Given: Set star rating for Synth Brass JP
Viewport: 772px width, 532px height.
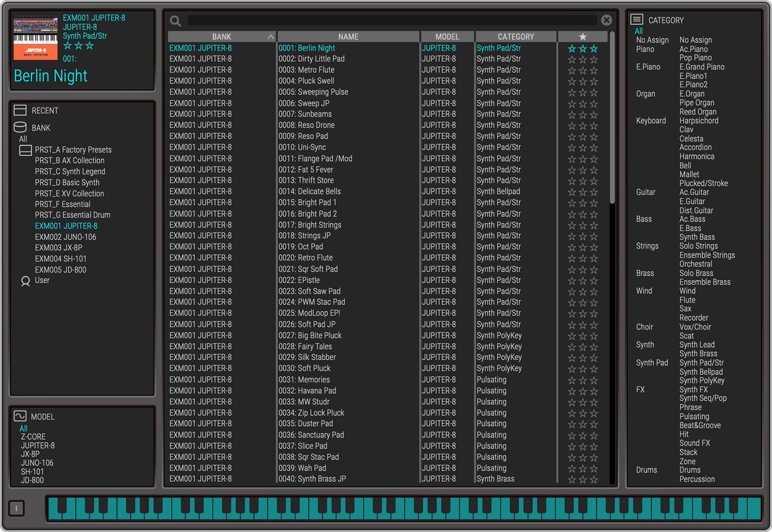Looking at the screenshot, I should (x=583, y=479).
